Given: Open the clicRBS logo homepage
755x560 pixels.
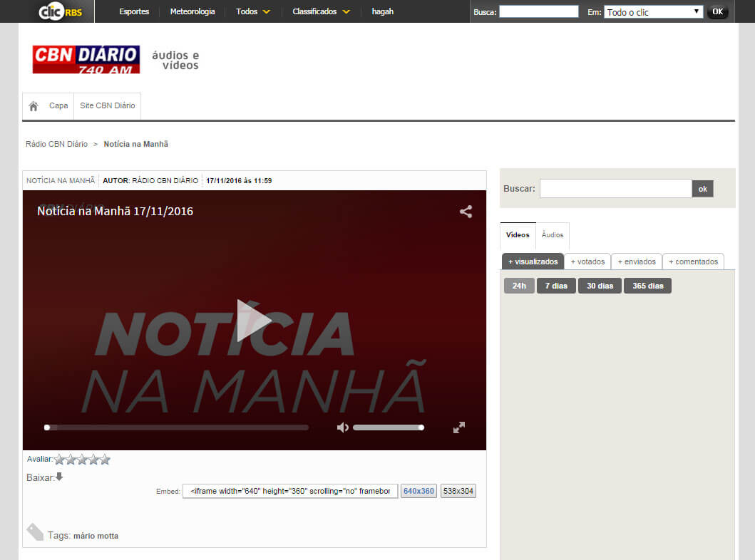Looking at the screenshot, I should pyautogui.click(x=60, y=11).
